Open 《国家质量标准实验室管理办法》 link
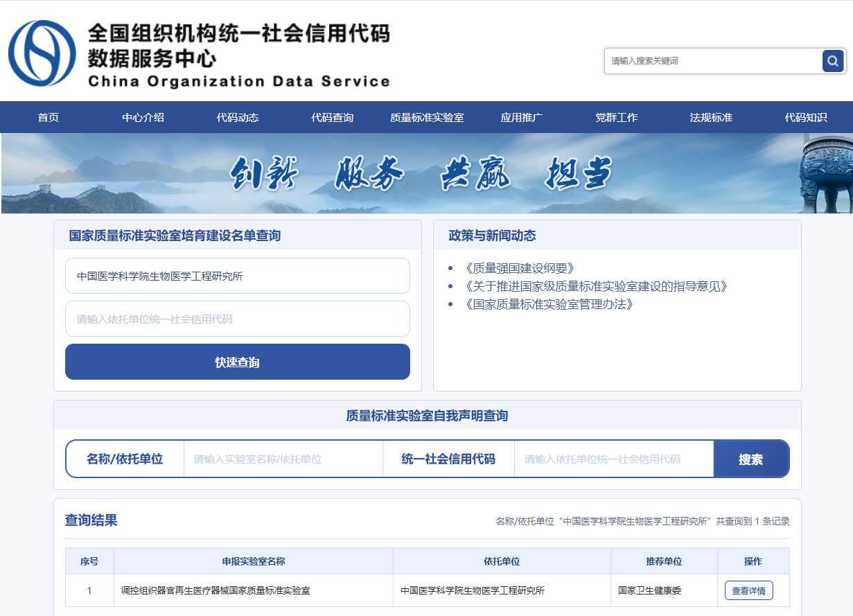Image resolution: width=853 pixels, height=616 pixels. pos(549,304)
